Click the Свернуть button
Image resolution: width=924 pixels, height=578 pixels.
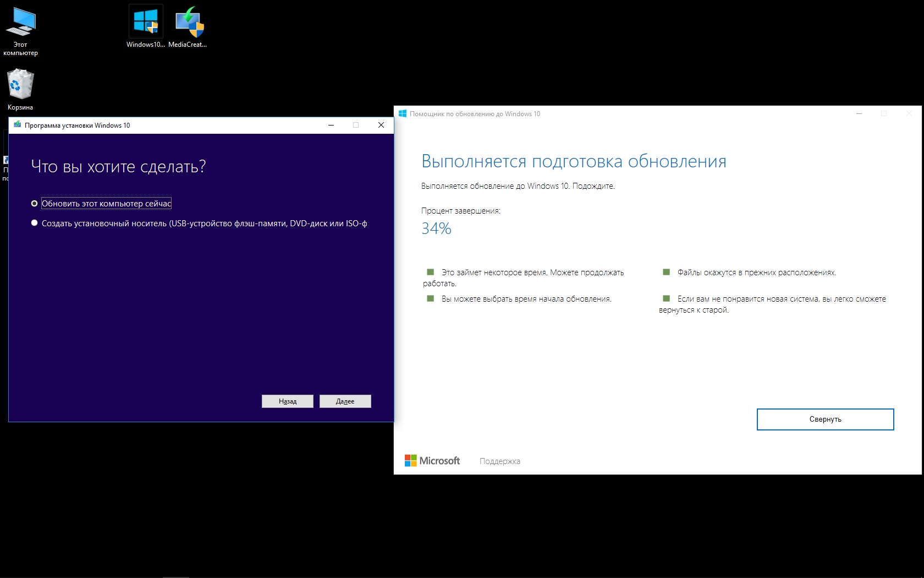coord(826,419)
